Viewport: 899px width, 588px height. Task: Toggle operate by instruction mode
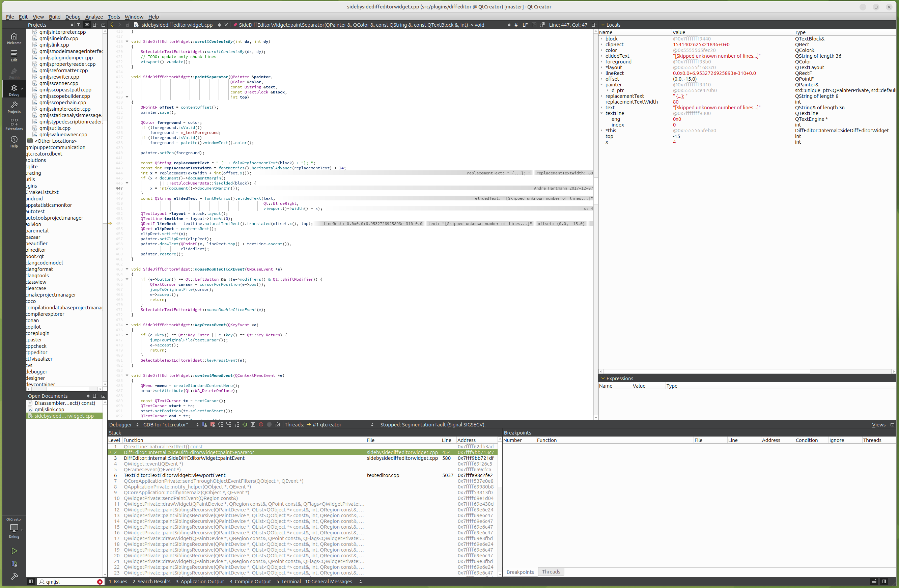pyautogui.click(x=253, y=424)
